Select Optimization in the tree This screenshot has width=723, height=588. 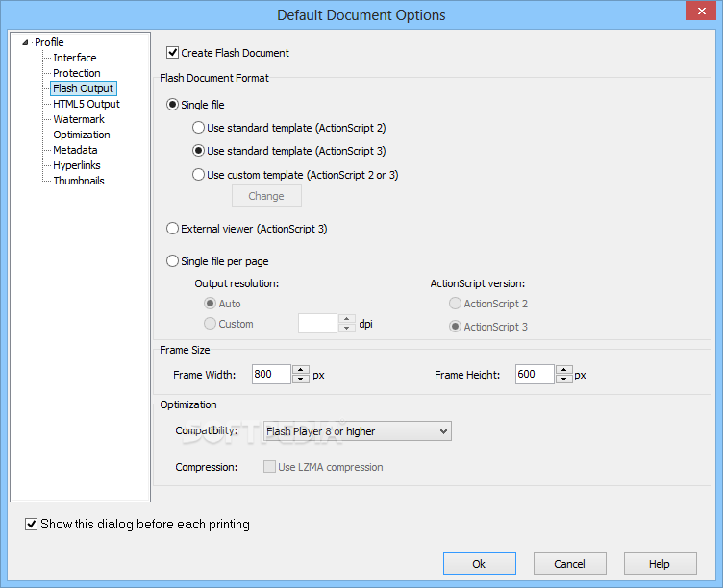click(x=82, y=135)
